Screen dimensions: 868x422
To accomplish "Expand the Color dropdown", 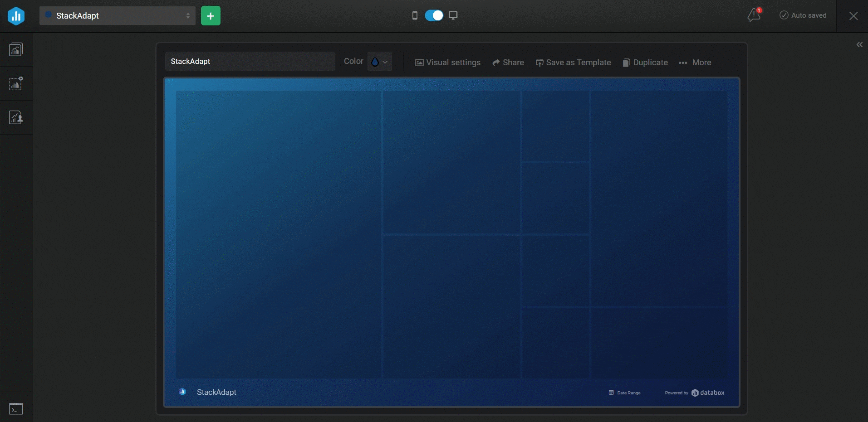I will 385,62.
